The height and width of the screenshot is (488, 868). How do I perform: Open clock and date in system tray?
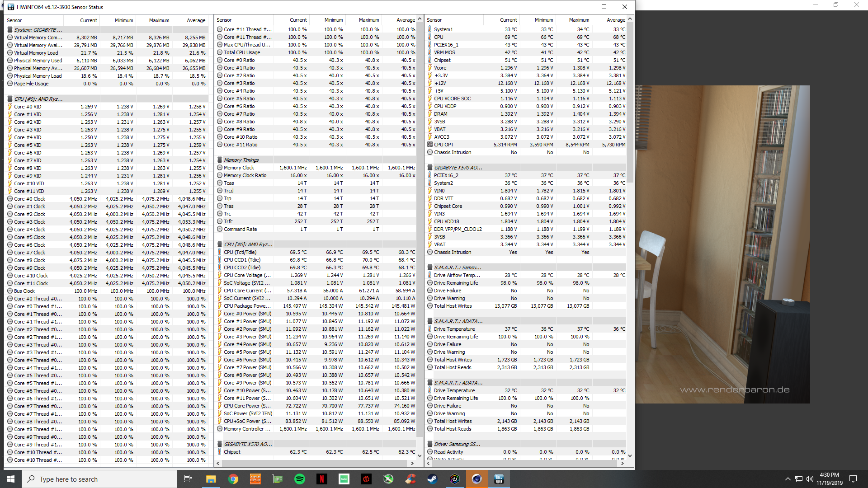click(830, 479)
